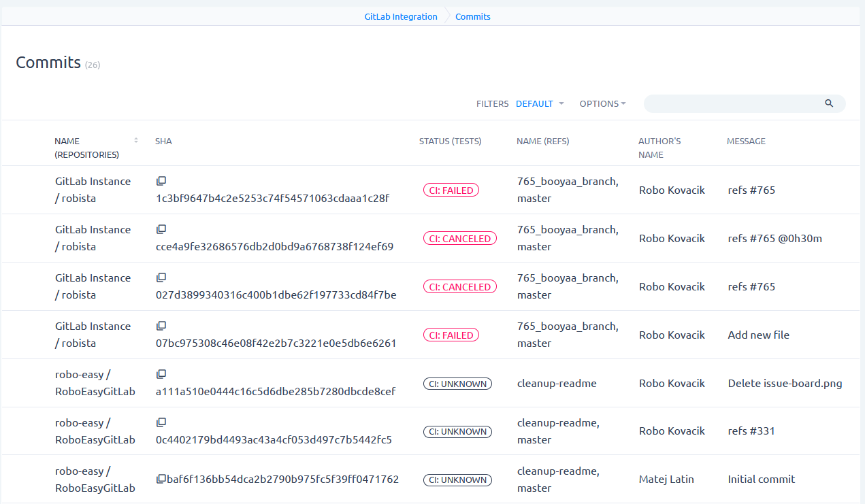Go to GitLab Integration breadcrumb
865x504 pixels.
tap(400, 16)
